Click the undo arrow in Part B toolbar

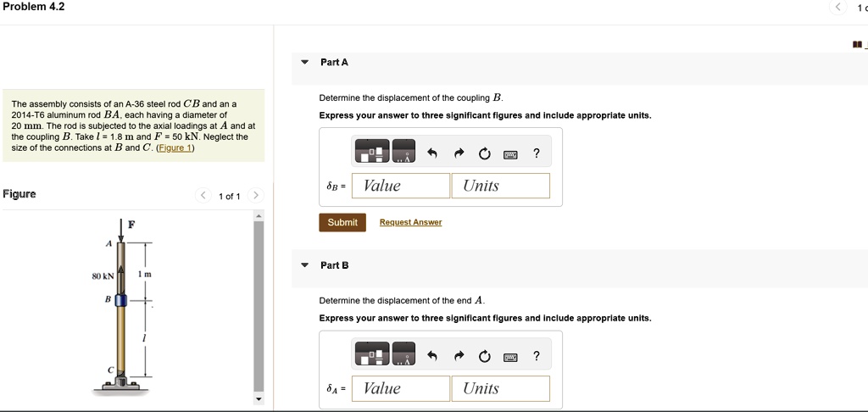(432, 357)
